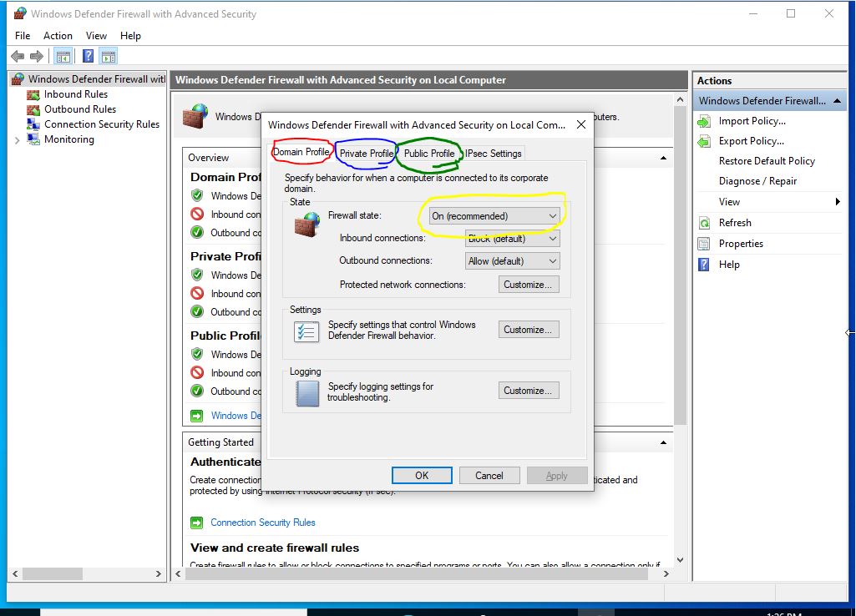The width and height of the screenshot is (856, 616).
Task: Click the firewall app icon in the title bar
Action: click(x=20, y=13)
